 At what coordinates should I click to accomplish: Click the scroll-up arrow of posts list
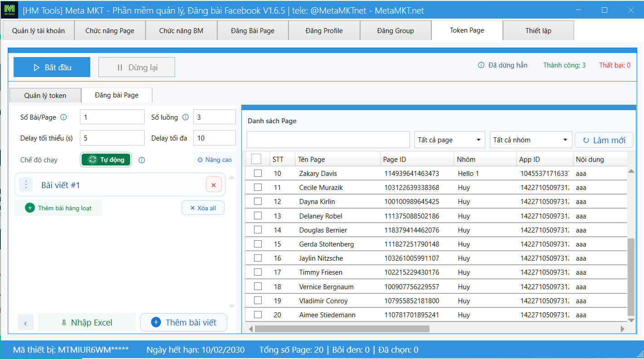point(231,177)
